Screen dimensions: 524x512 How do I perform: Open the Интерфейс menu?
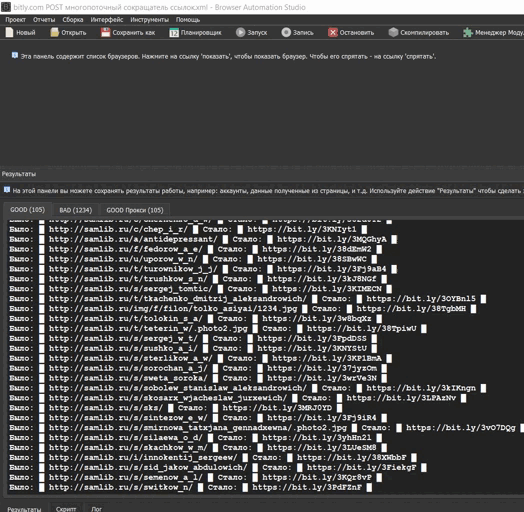pos(107,20)
